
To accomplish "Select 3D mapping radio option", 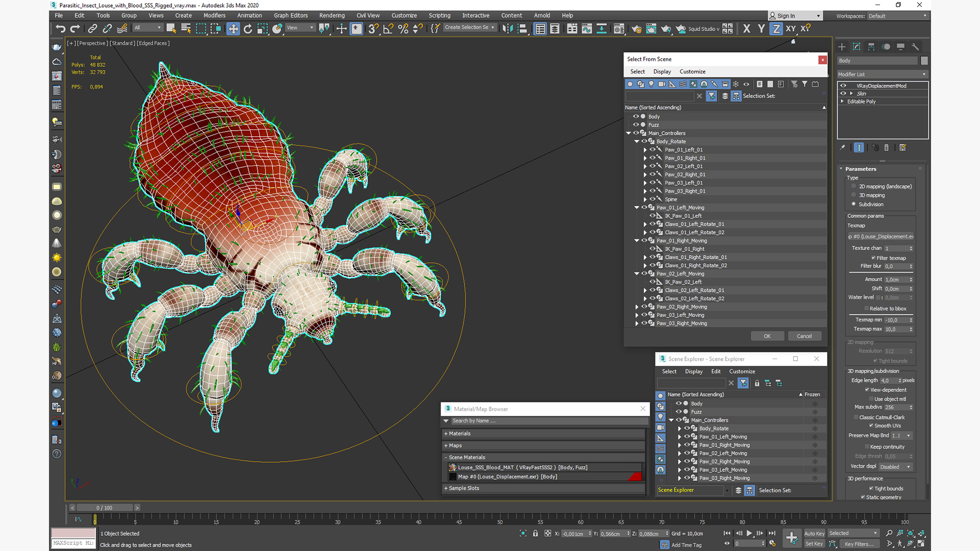I will pyautogui.click(x=853, y=195).
